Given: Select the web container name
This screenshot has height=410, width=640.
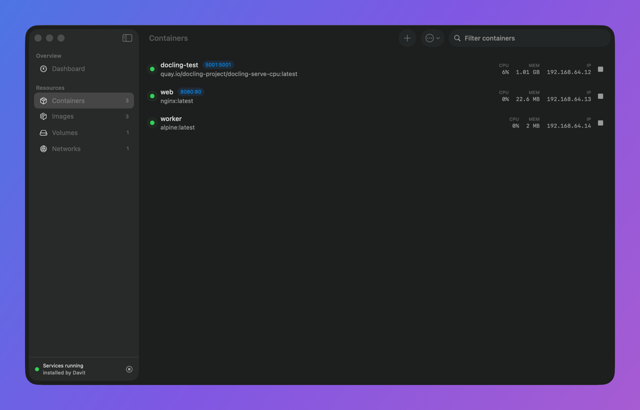Looking at the screenshot, I should [x=167, y=92].
